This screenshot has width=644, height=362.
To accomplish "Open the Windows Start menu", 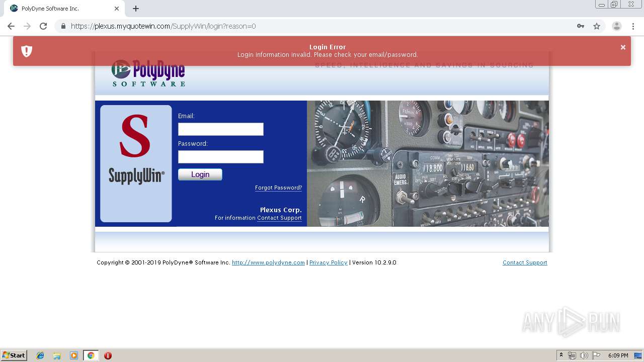I will click(14, 355).
